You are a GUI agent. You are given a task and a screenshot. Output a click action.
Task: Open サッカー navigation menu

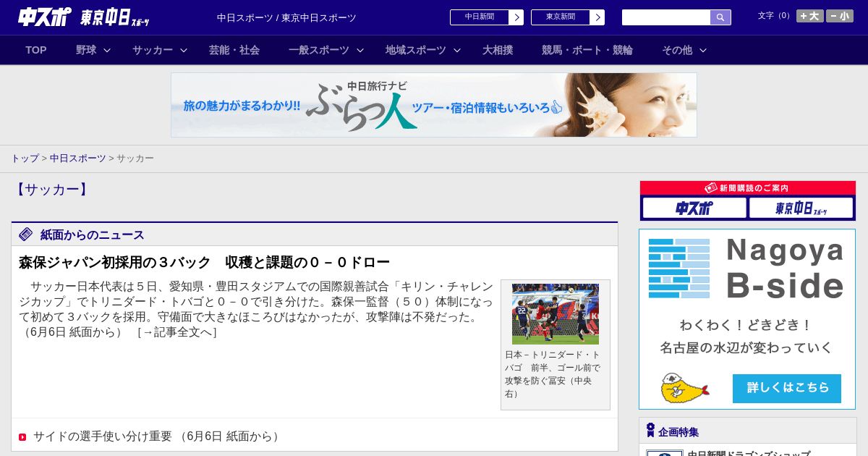coord(153,50)
